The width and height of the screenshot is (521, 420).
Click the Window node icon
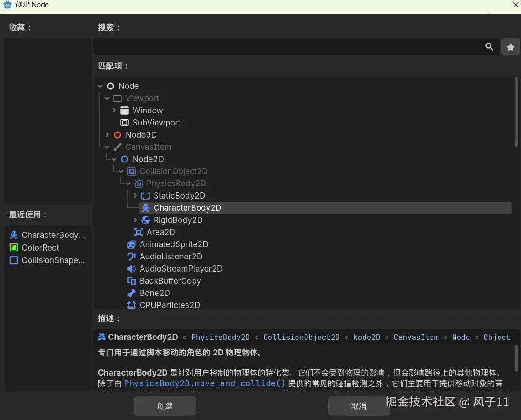pyautogui.click(x=125, y=110)
